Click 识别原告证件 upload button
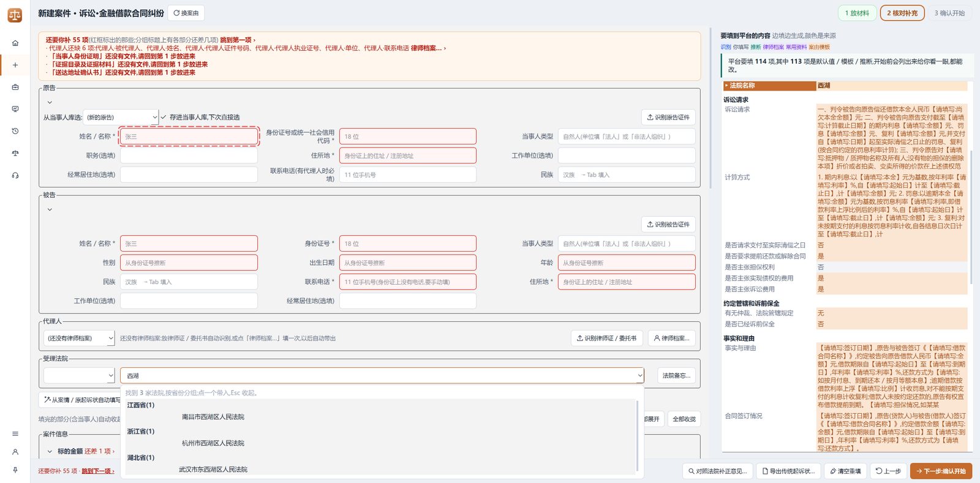980x483 pixels. click(668, 117)
